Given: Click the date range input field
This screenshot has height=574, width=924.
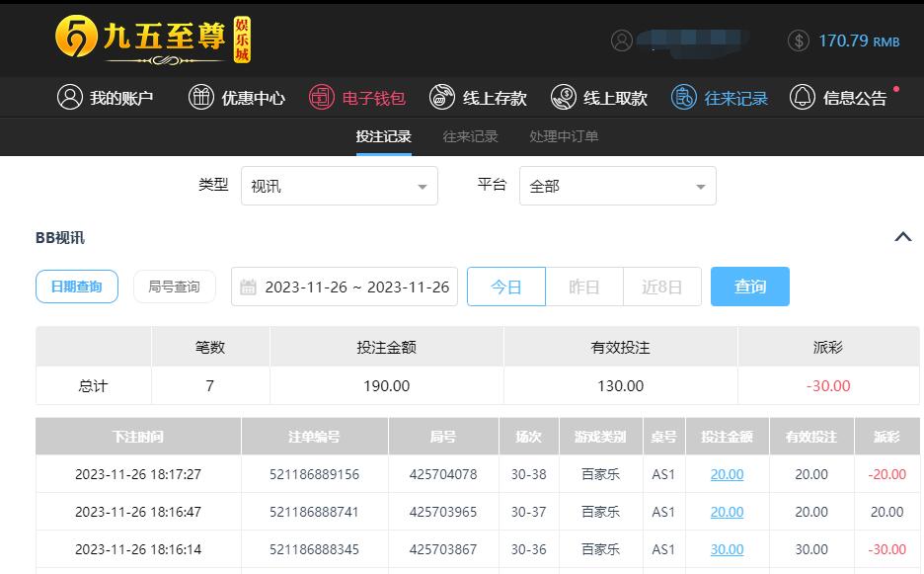Looking at the screenshot, I should [x=345, y=287].
